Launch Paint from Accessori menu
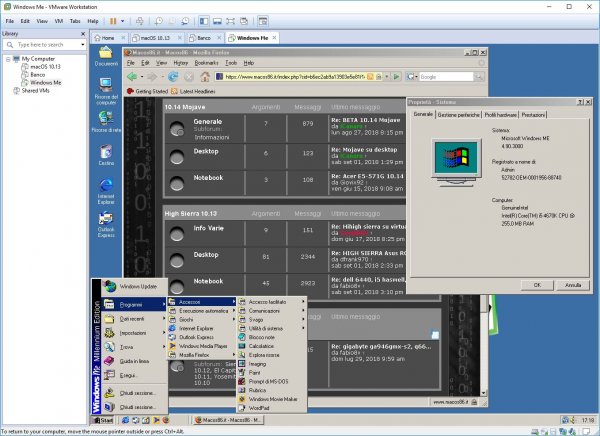 [x=272, y=372]
